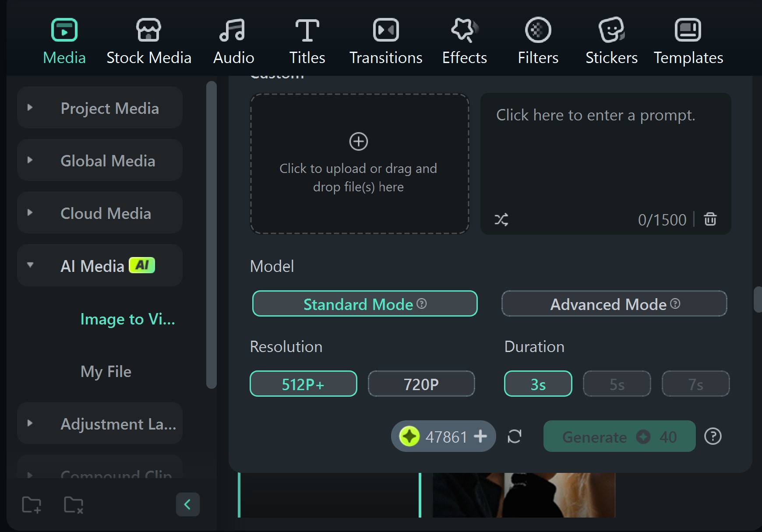Clear the prompt with the trash icon

(710, 219)
